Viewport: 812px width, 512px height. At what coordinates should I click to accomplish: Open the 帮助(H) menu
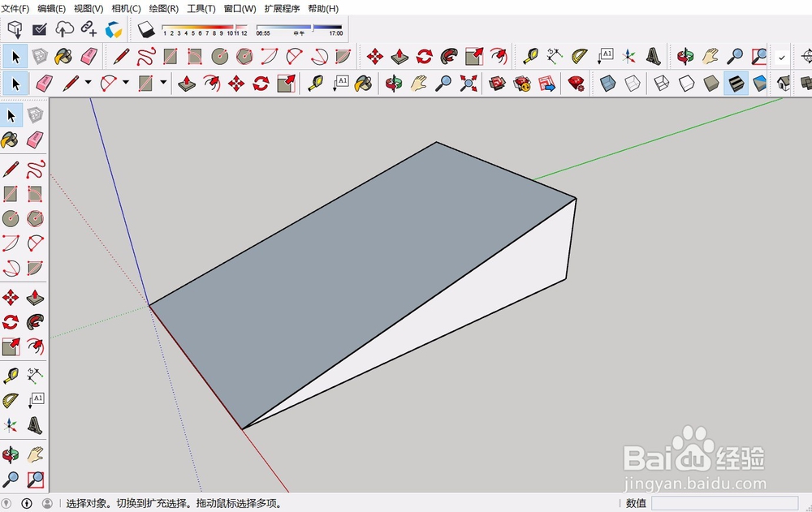(323, 9)
